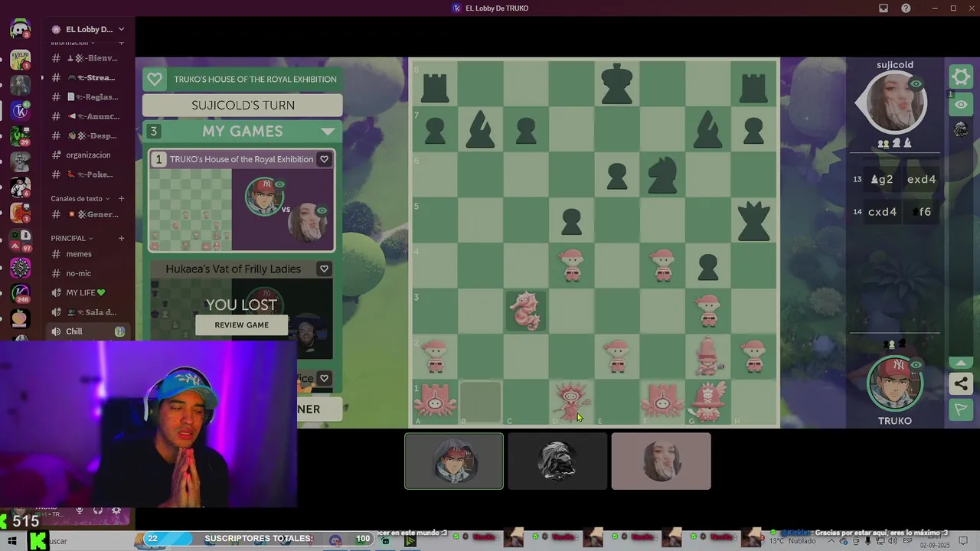Open the Anunc... channel

[x=87, y=116]
